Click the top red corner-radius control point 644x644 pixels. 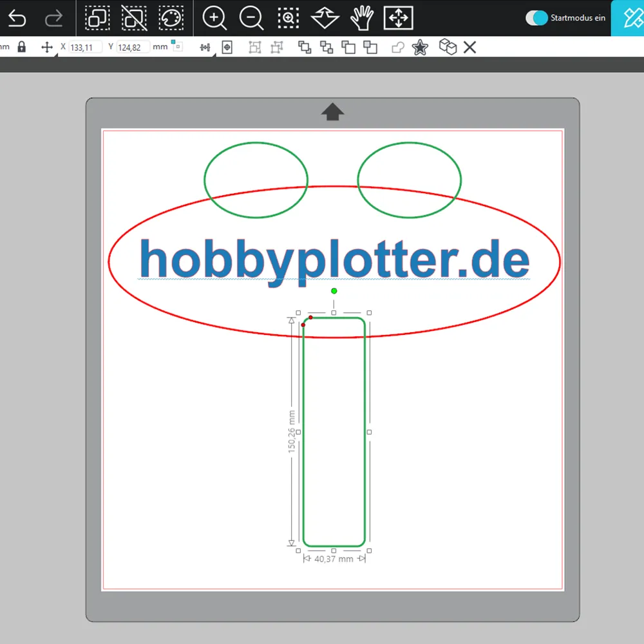pyautogui.click(x=311, y=317)
